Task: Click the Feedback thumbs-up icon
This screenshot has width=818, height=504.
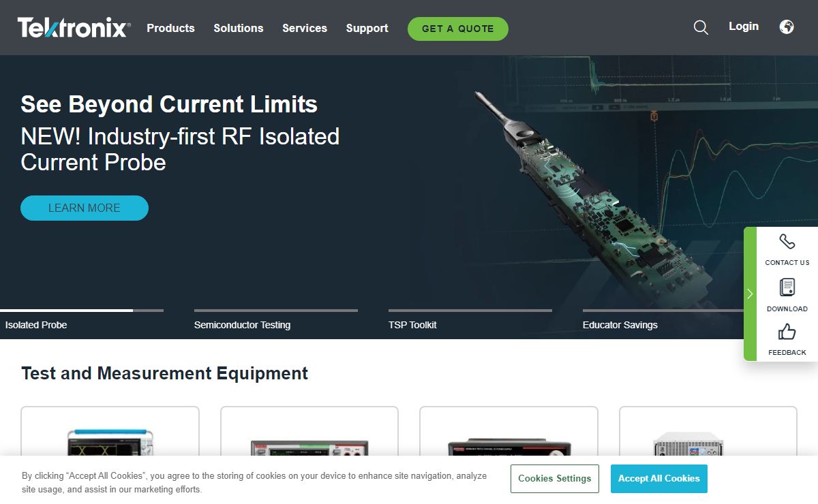Action: click(787, 332)
